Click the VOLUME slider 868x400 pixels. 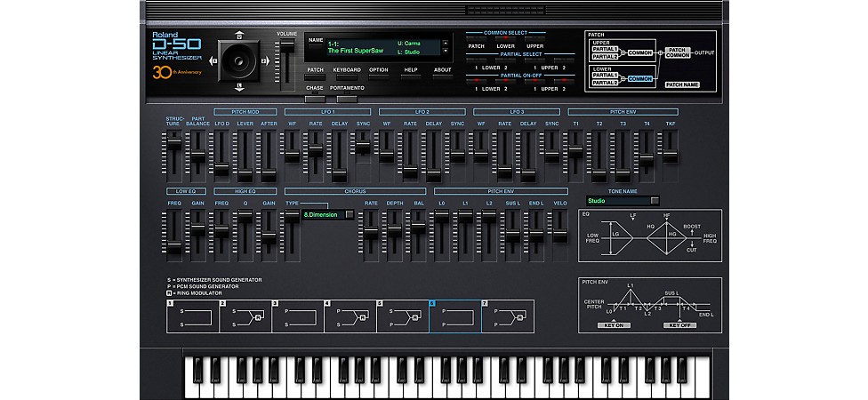click(286, 46)
